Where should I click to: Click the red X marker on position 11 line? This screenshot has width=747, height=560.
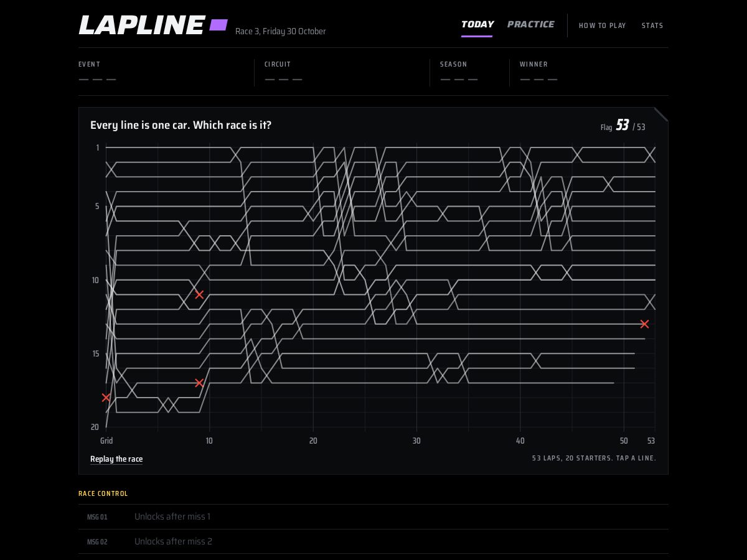point(199,294)
